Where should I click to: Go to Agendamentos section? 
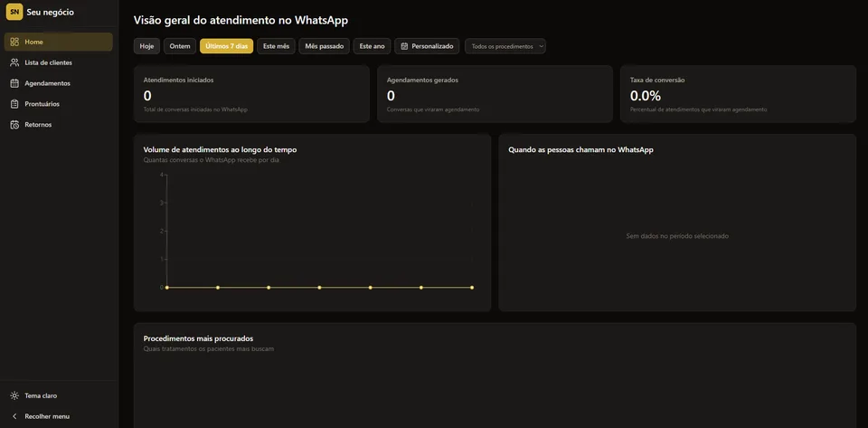58,83
